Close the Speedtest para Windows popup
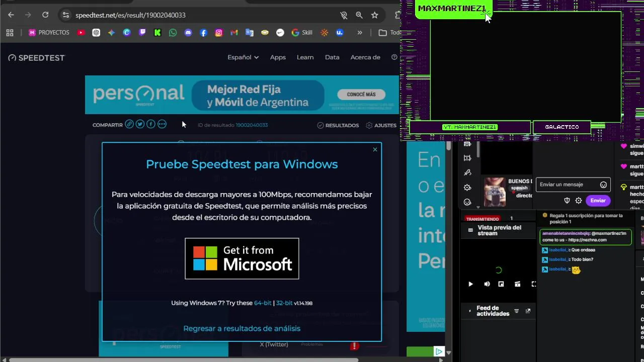Image resolution: width=644 pixels, height=362 pixels. click(x=375, y=149)
